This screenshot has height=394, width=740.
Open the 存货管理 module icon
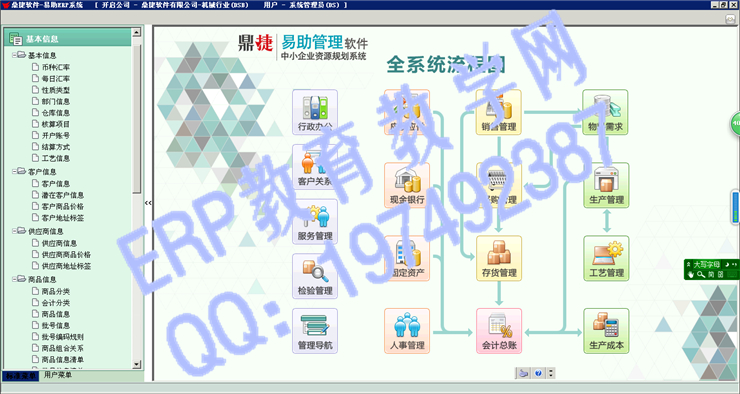(499, 258)
